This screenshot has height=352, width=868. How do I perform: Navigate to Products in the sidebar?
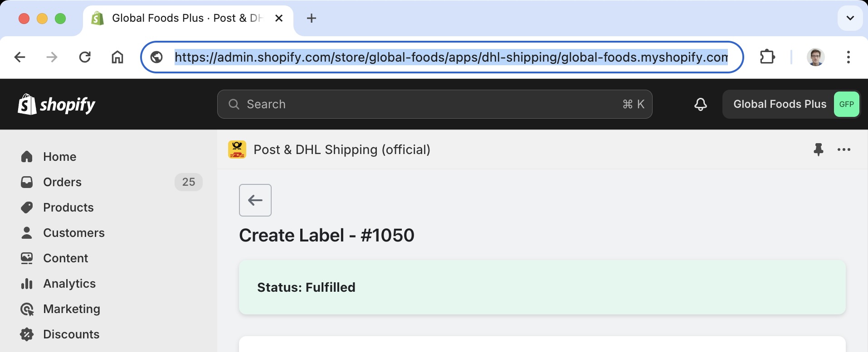[x=68, y=207]
